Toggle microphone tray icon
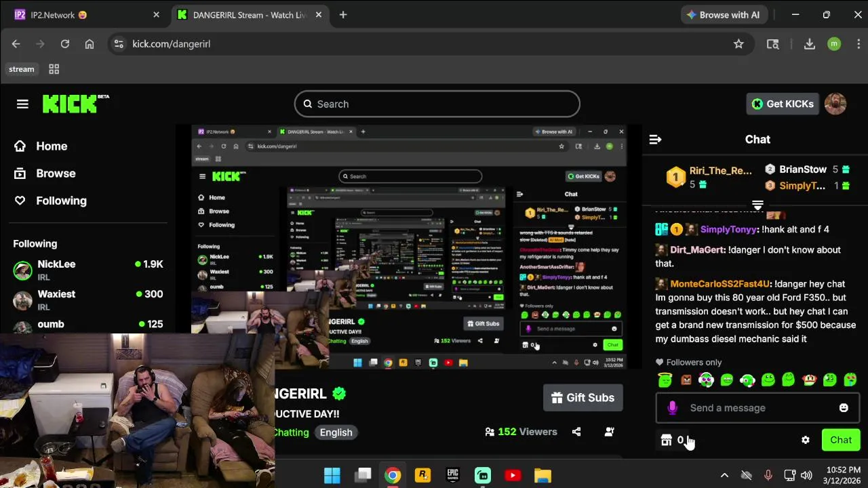 click(768, 476)
